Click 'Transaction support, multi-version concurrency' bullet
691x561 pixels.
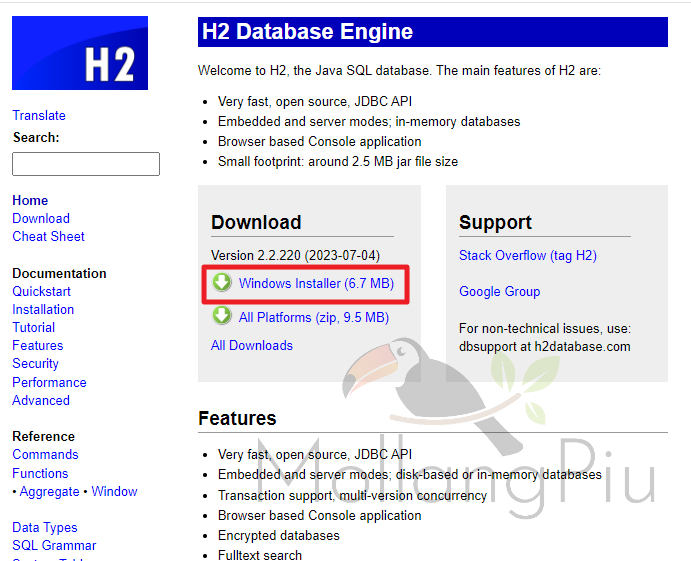point(352,495)
